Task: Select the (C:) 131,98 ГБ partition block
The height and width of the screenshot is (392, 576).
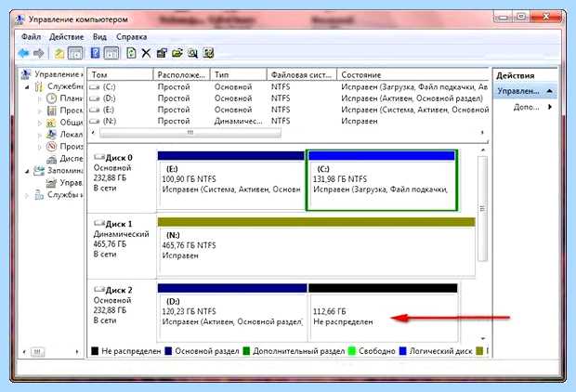Action: click(382, 180)
